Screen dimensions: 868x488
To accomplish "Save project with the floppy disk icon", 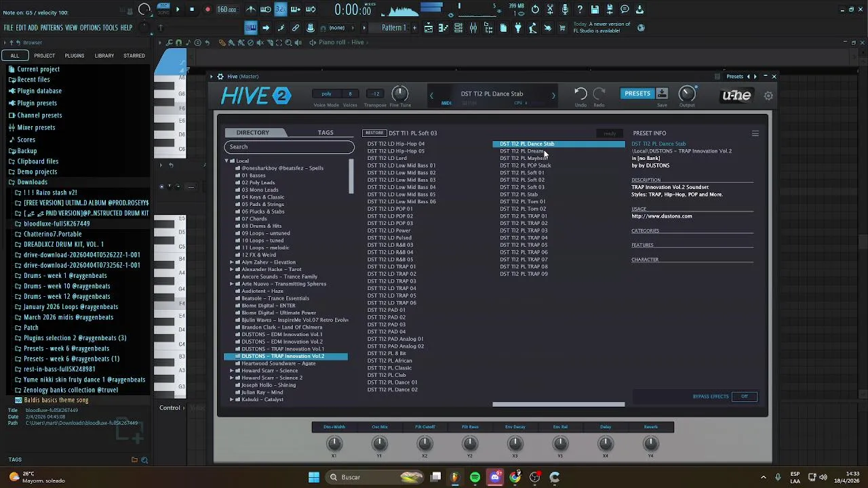I will (595, 9).
